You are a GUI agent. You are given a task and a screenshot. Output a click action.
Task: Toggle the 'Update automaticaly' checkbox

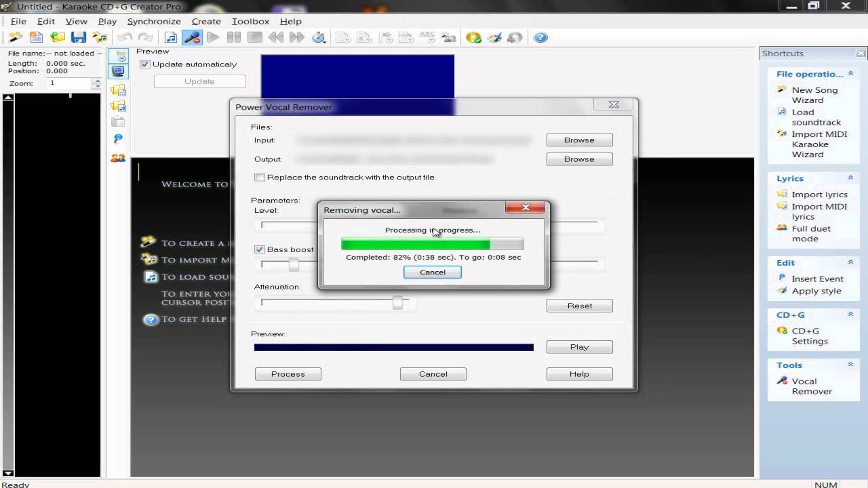click(144, 64)
